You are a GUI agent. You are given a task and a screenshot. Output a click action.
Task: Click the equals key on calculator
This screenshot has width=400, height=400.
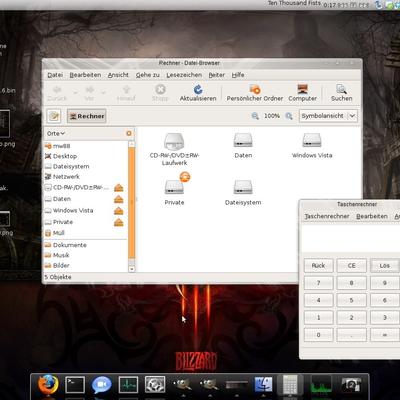385,335
